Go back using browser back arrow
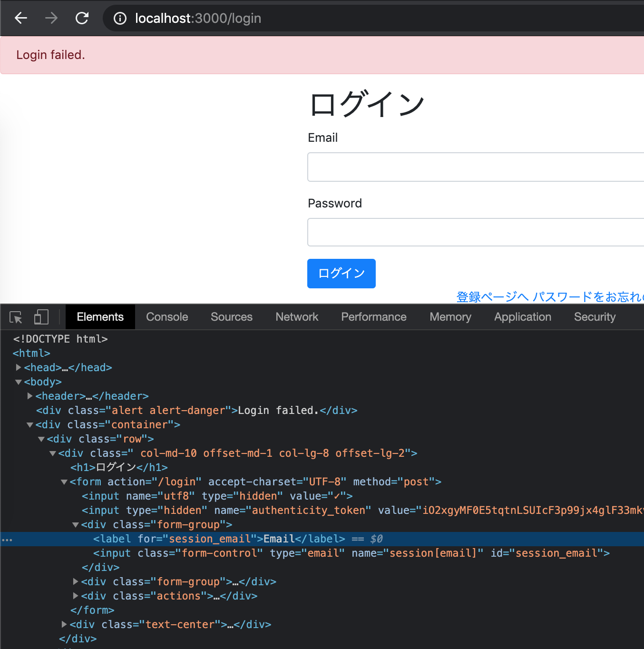The width and height of the screenshot is (644, 649). coord(21,18)
